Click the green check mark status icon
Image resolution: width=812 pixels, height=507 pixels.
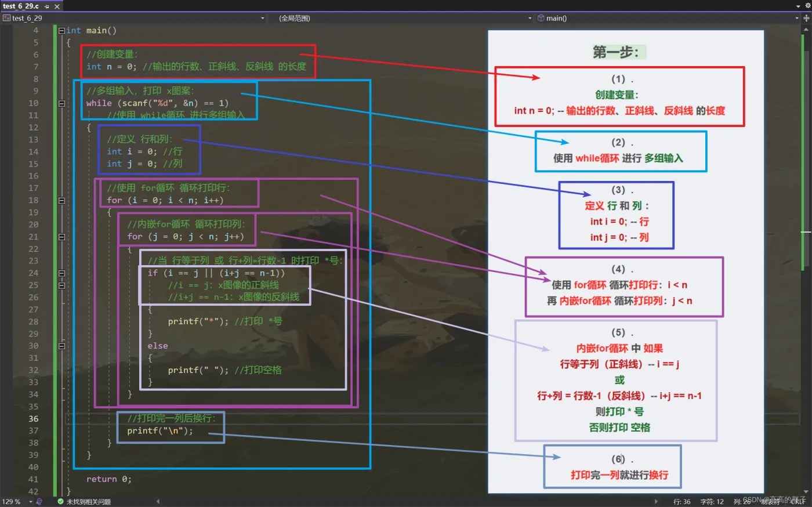(60, 502)
